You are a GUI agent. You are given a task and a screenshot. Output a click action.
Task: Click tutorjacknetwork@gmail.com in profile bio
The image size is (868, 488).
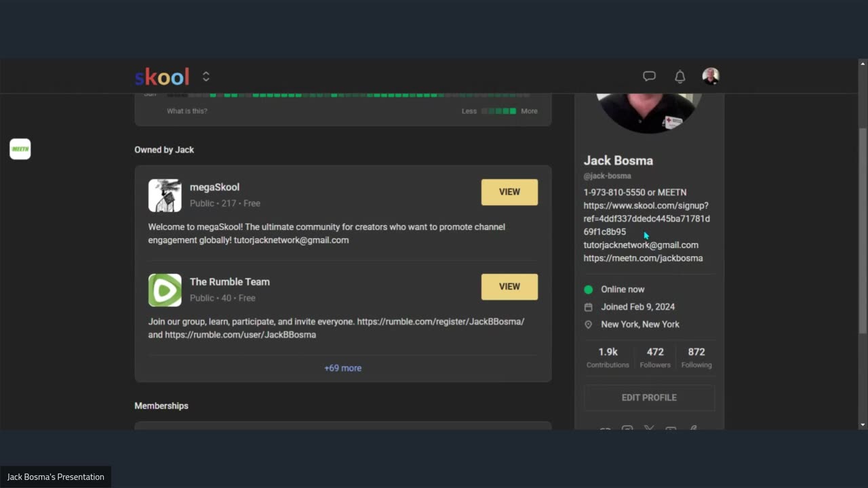[x=641, y=245]
